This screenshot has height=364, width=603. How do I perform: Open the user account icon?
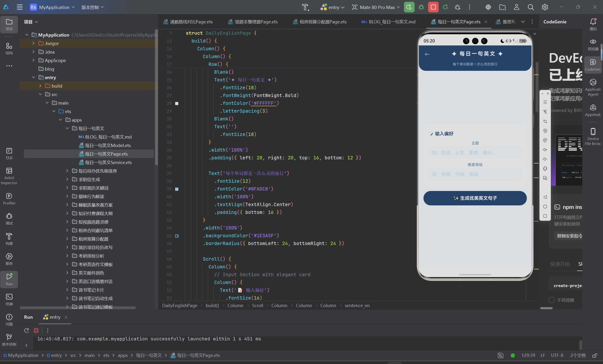click(516, 7)
